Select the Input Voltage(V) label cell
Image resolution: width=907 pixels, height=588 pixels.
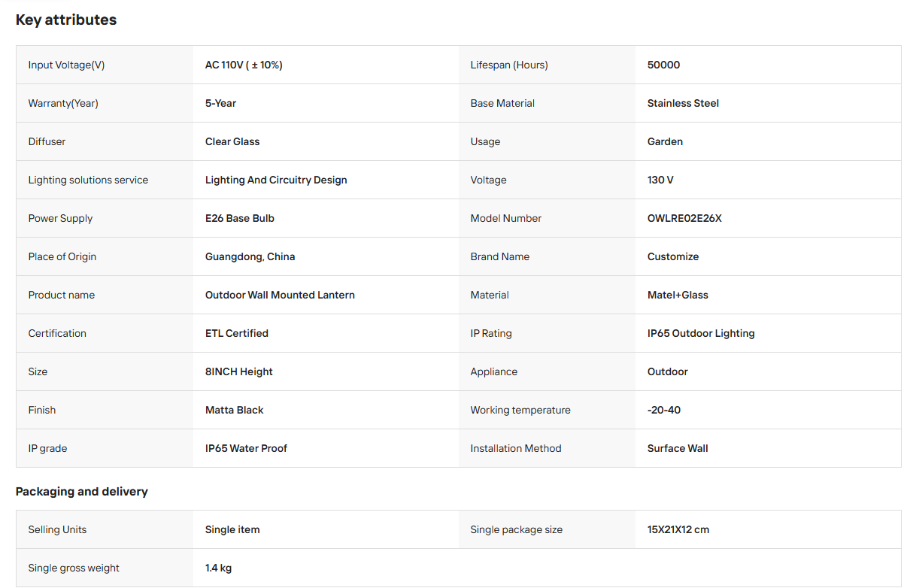(x=105, y=65)
